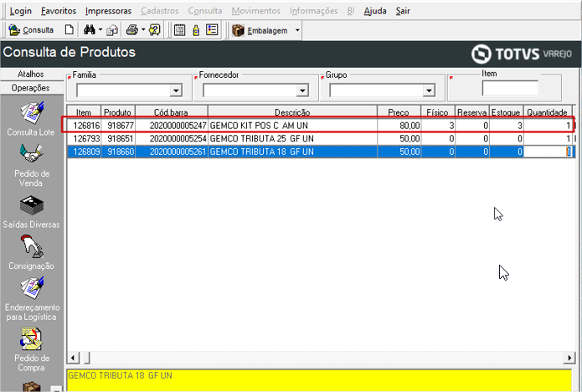The image size is (582, 392).
Task: Click the Item input field
Action: (x=510, y=88)
